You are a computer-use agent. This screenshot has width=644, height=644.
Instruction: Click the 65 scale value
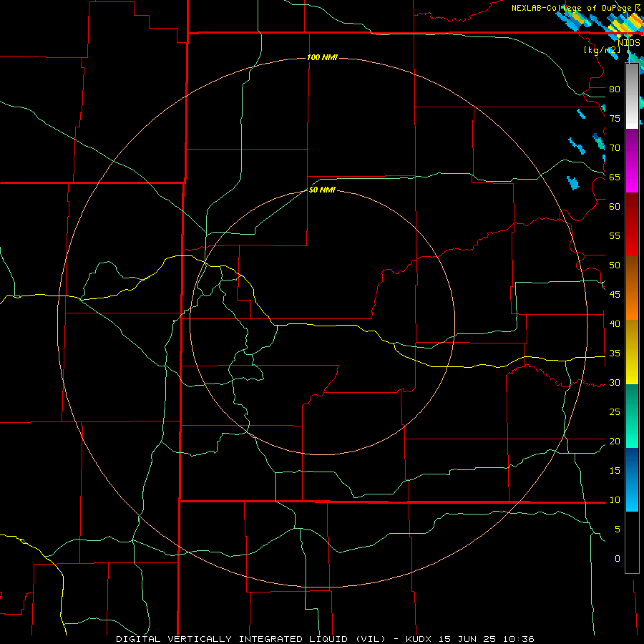(615, 177)
